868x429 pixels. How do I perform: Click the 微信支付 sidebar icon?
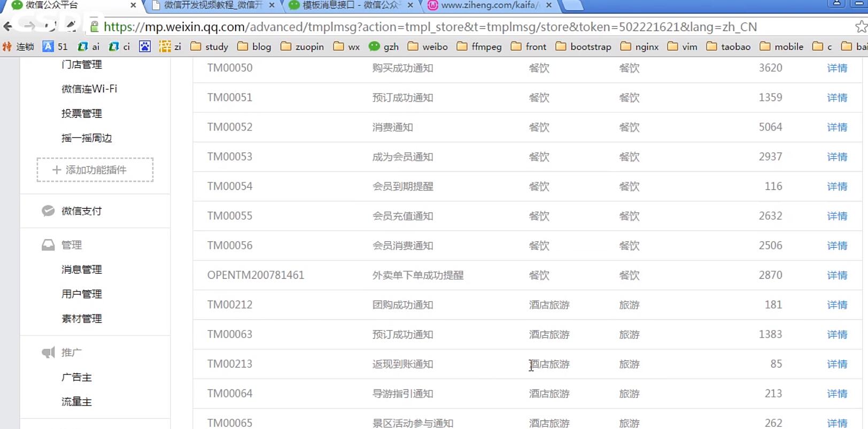(x=48, y=211)
